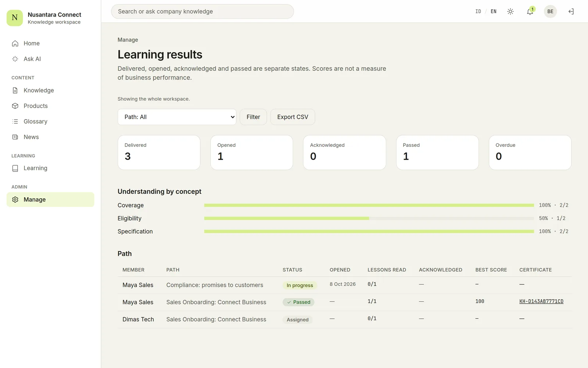This screenshot has height=368, width=588.
Task: Click the 8 Oct 2026 opened date
Action: (x=343, y=284)
